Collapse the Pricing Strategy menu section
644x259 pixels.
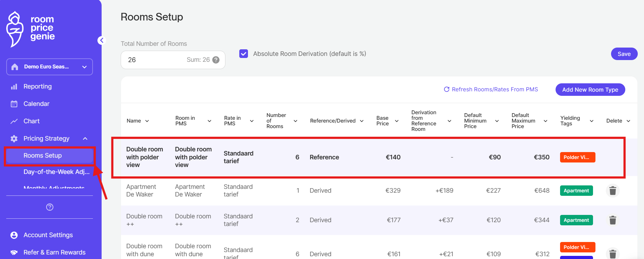[85, 139]
